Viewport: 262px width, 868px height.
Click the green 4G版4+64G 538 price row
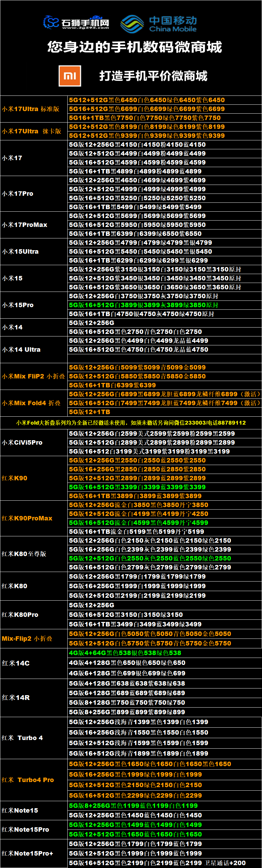click(x=125, y=653)
